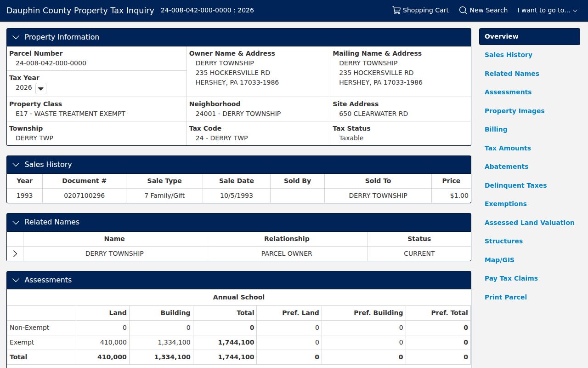Click the New Search magnifier icon
588x368 pixels.
(463, 10)
